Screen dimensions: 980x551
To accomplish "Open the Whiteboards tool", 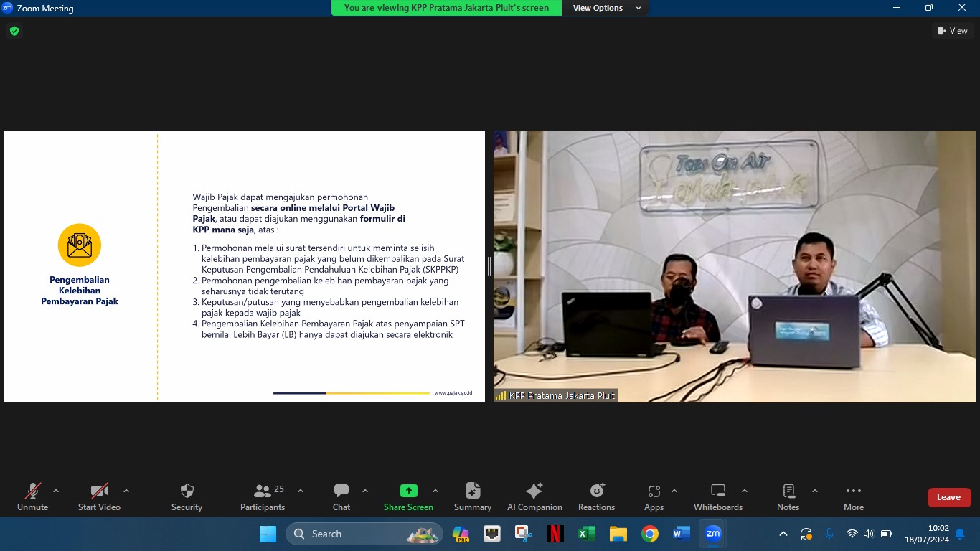I will (x=718, y=497).
